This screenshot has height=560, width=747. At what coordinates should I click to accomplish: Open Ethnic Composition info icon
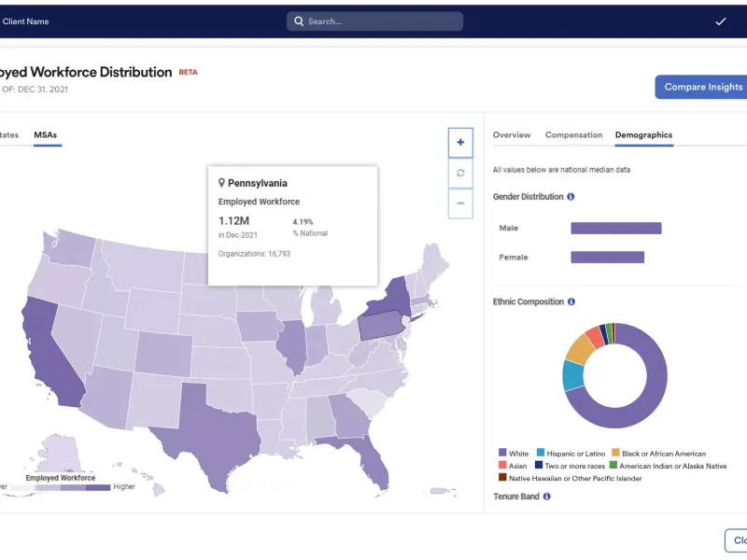571,301
